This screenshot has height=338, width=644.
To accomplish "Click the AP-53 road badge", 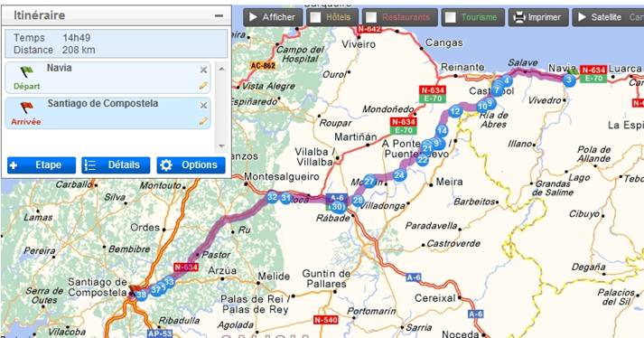I will [160, 333].
